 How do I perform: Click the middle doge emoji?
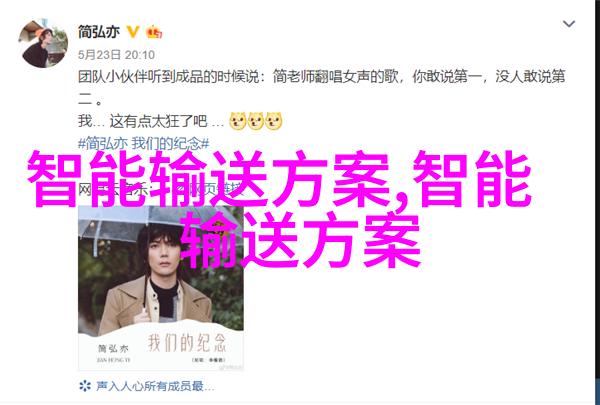(x=255, y=121)
